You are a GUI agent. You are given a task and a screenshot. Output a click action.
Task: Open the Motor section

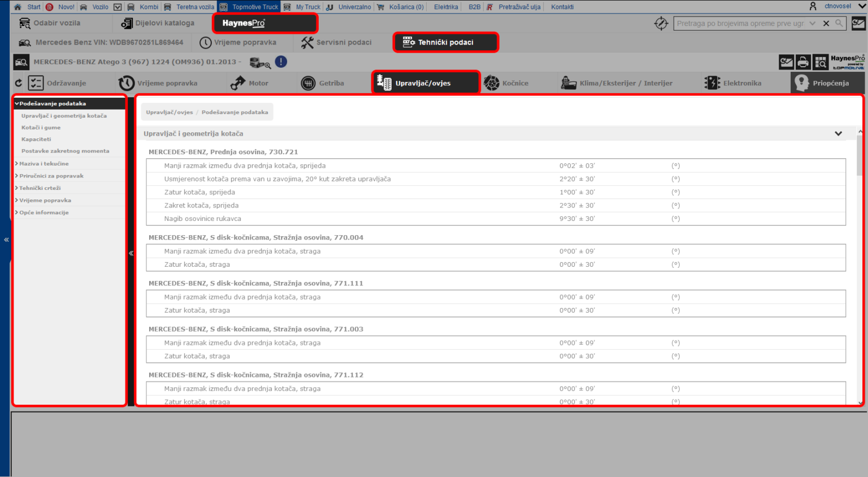(249, 83)
